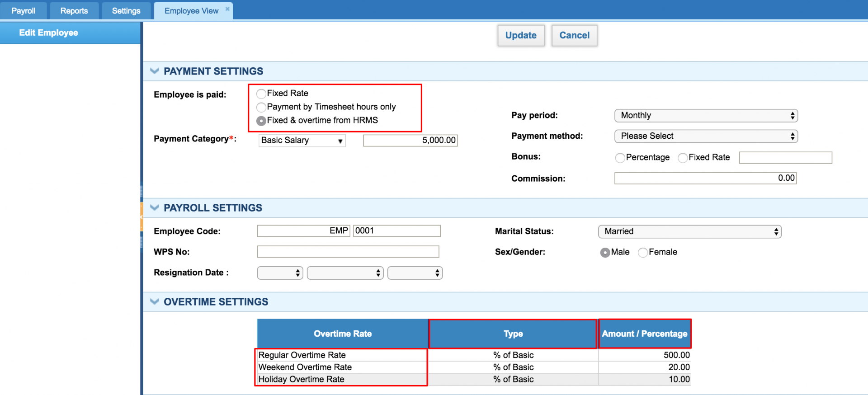
Task: Edit the 5,000.00 salary amount field
Action: [410, 141]
